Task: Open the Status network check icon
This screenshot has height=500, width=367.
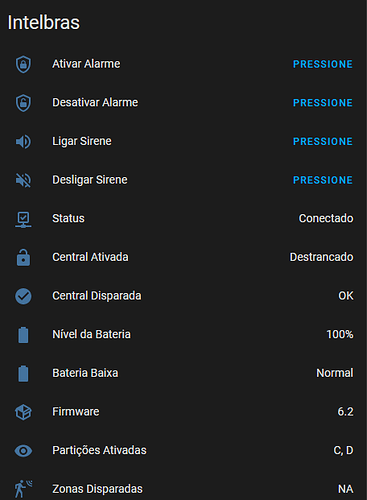Action: coord(23,220)
